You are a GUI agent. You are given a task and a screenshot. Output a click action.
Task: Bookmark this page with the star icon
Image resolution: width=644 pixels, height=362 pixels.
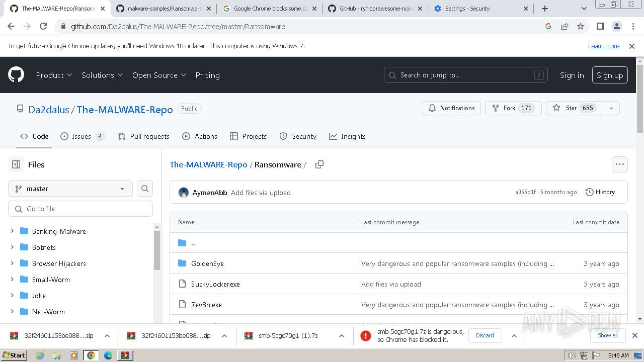click(x=581, y=26)
